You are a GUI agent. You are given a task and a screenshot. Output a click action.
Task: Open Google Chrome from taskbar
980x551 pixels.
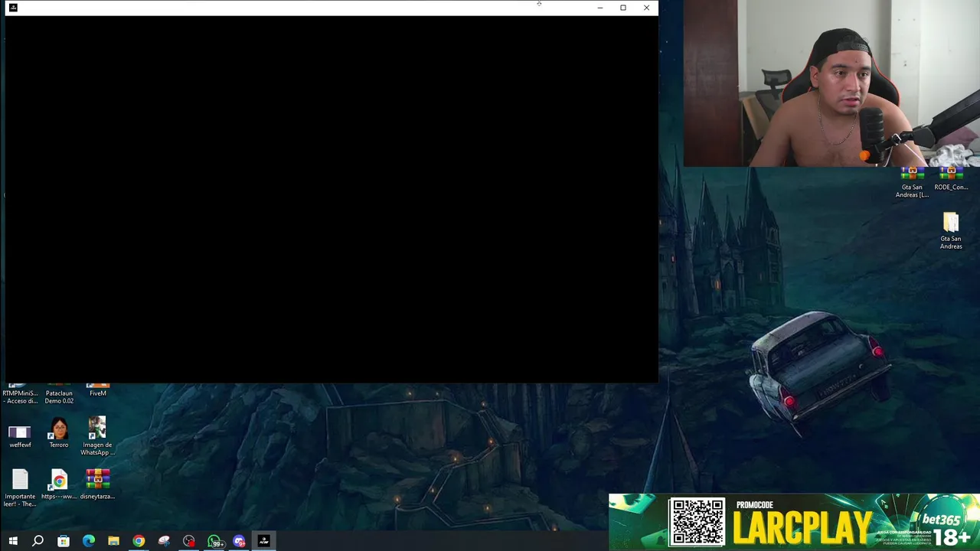139,541
